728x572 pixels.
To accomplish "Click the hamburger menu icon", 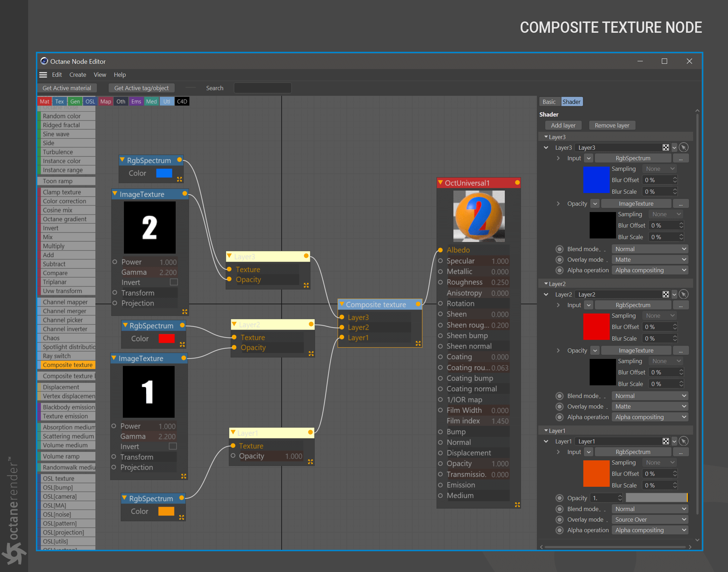I will point(43,75).
